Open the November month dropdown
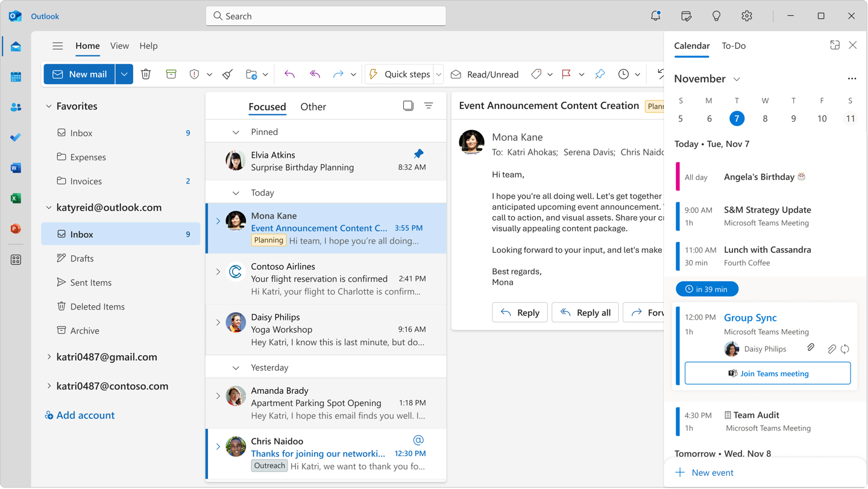Viewport: 868px width, 489px height. pyautogui.click(x=737, y=79)
